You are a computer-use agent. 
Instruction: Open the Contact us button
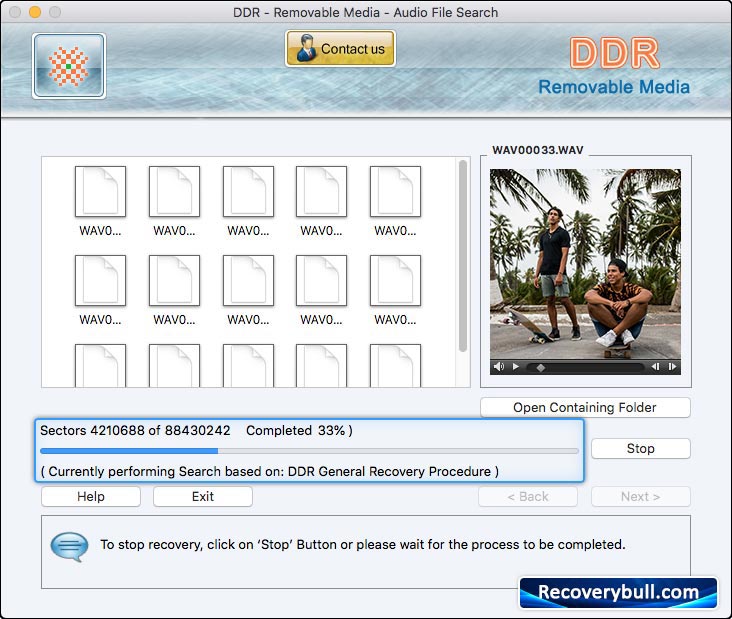pos(340,49)
